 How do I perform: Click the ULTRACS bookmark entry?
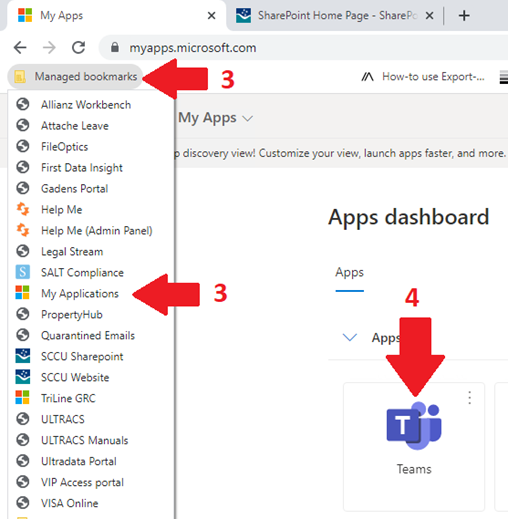point(91,419)
